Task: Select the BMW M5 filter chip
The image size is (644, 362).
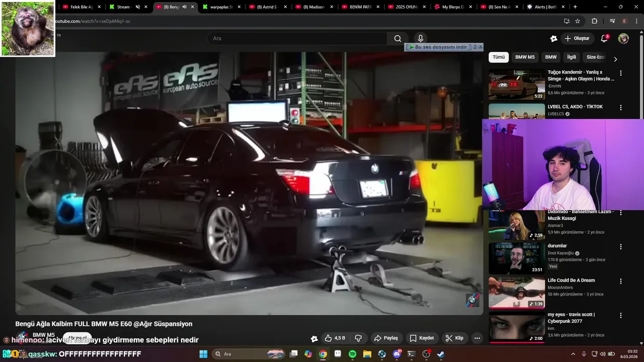Action: pos(525,57)
